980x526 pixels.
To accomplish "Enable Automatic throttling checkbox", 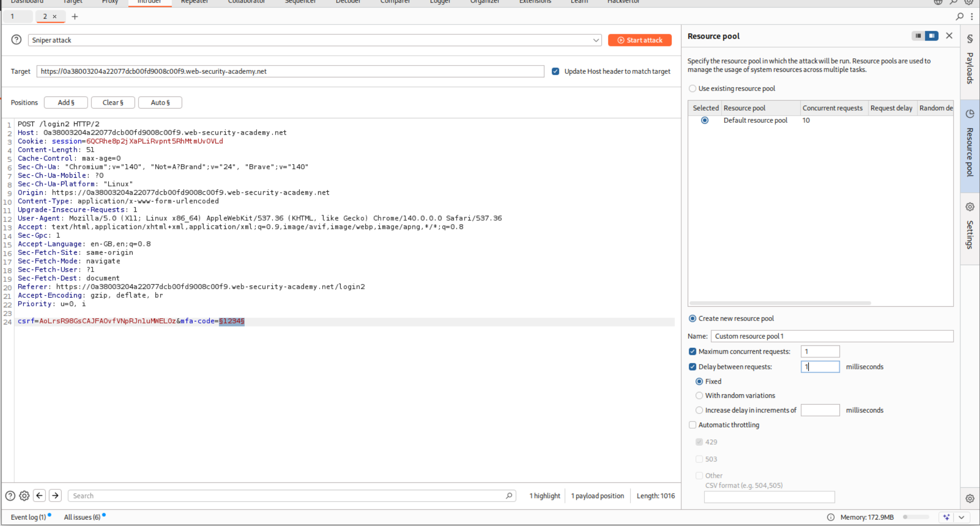I will point(692,425).
